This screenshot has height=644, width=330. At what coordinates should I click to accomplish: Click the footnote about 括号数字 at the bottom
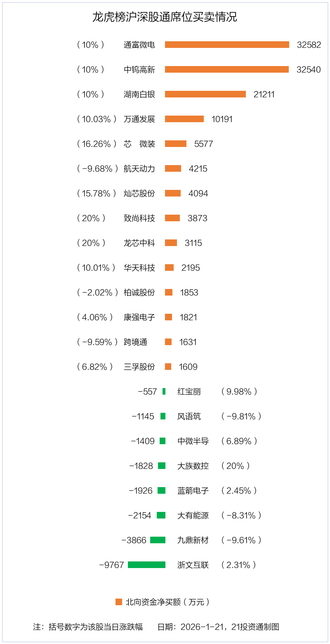pos(88,627)
